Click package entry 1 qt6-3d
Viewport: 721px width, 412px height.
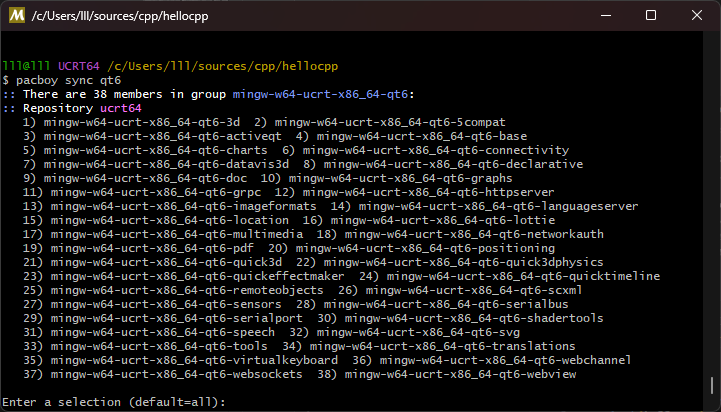click(x=132, y=122)
